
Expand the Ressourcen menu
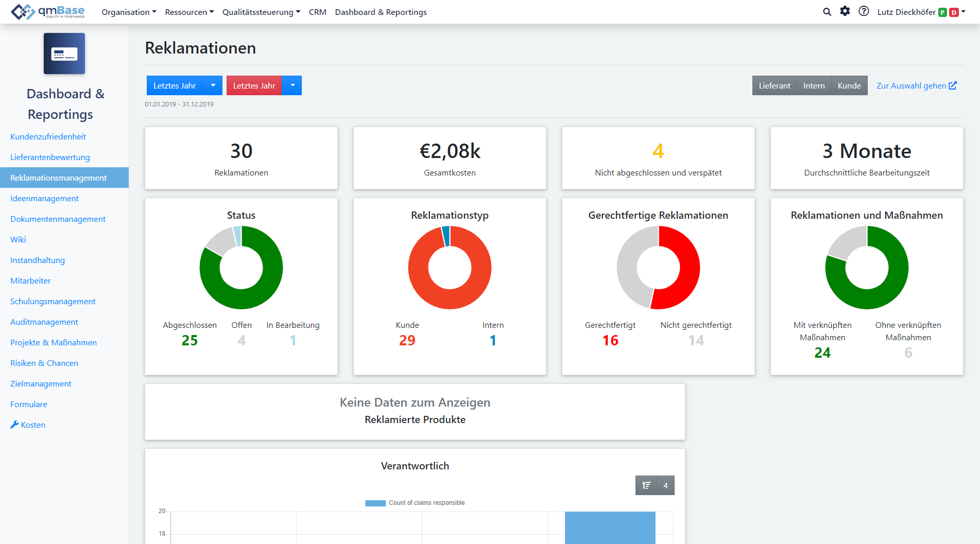coord(190,12)
